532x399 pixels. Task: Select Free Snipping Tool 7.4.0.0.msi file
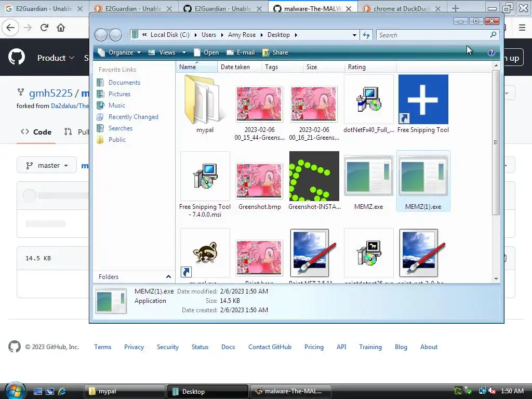[205, 176]
